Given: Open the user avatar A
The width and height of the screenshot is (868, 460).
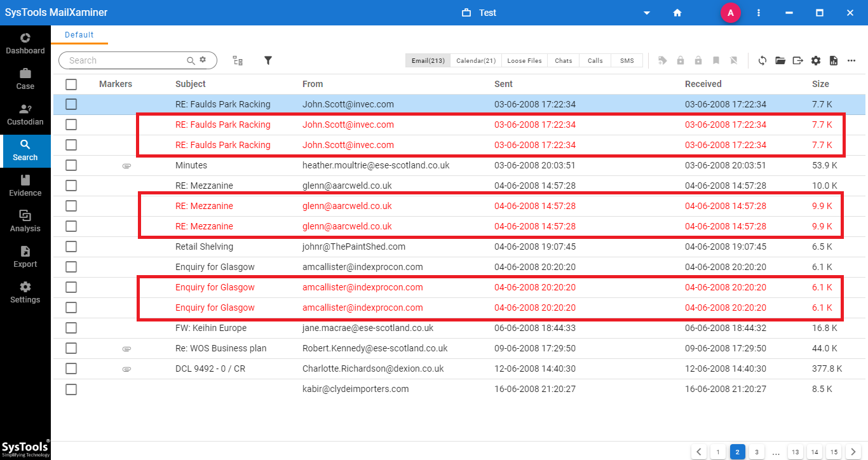Looking at the screenshot, I should point(731,13).
